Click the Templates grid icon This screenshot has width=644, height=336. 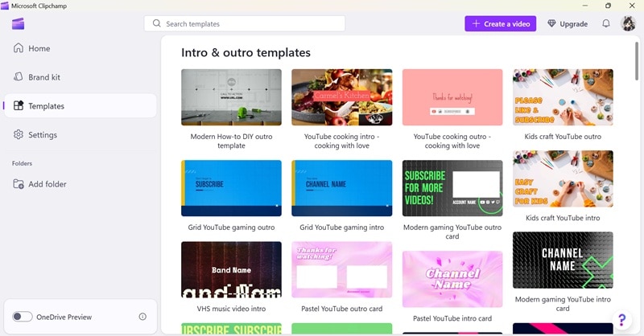pyautogui.click(x=19, y=105)
